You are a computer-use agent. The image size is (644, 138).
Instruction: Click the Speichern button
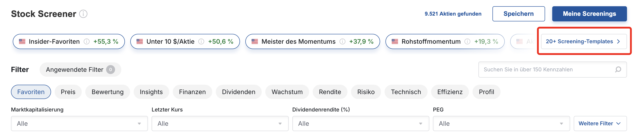coord(518,14)
